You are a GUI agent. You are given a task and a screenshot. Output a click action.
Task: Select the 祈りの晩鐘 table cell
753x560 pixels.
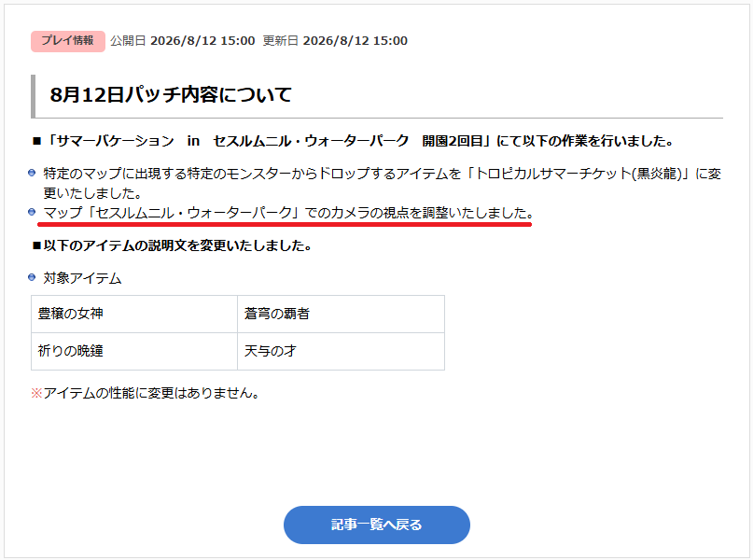[134, 351]
